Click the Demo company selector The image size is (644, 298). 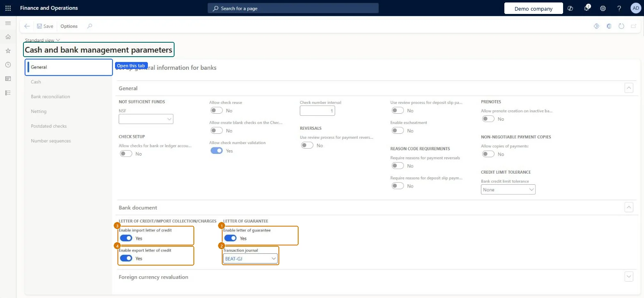click(534, 8)
